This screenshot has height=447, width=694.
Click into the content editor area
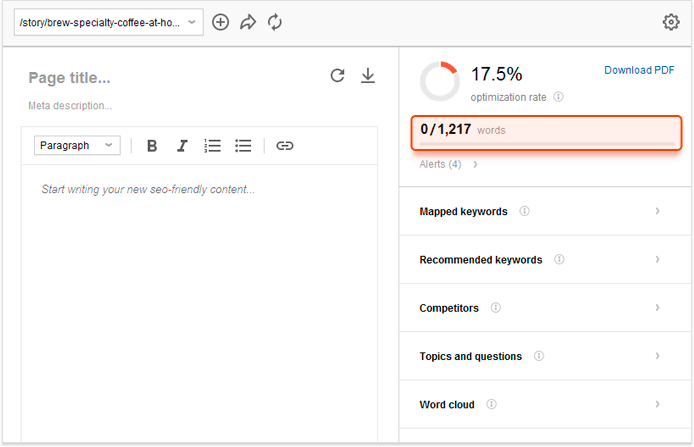(199, 301)
